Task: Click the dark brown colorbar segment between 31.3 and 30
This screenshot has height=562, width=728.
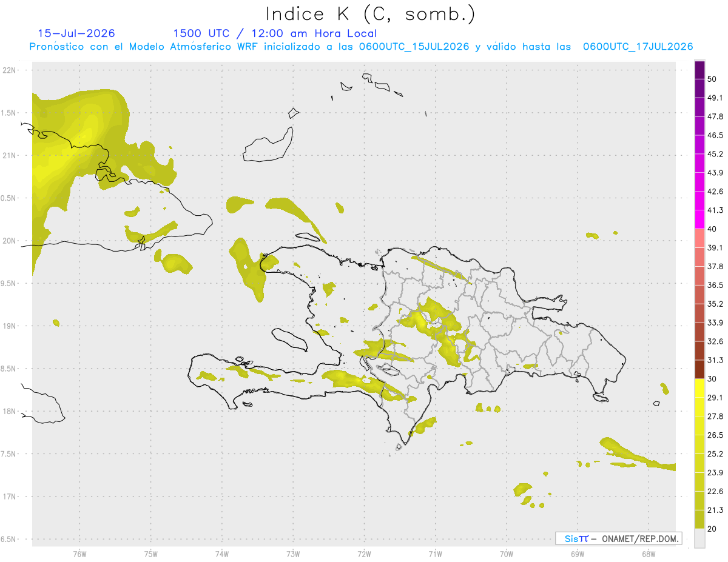Action: (699, 369)
